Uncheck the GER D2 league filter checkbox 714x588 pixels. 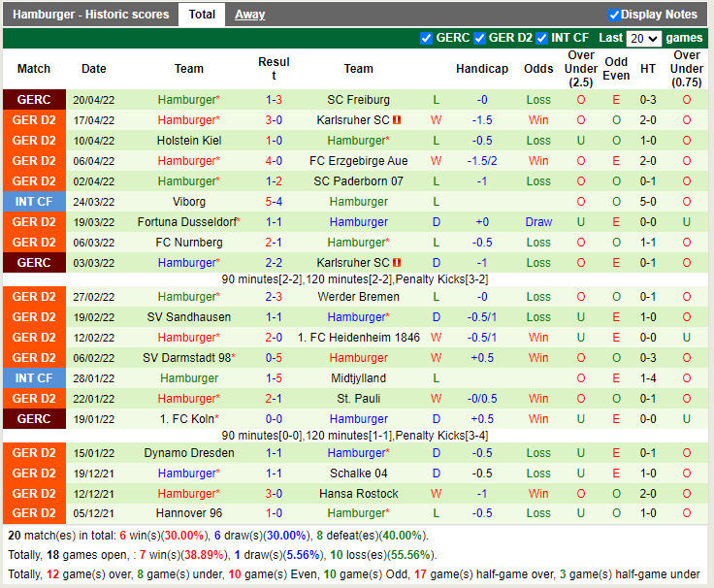click(x=479, y=39)
